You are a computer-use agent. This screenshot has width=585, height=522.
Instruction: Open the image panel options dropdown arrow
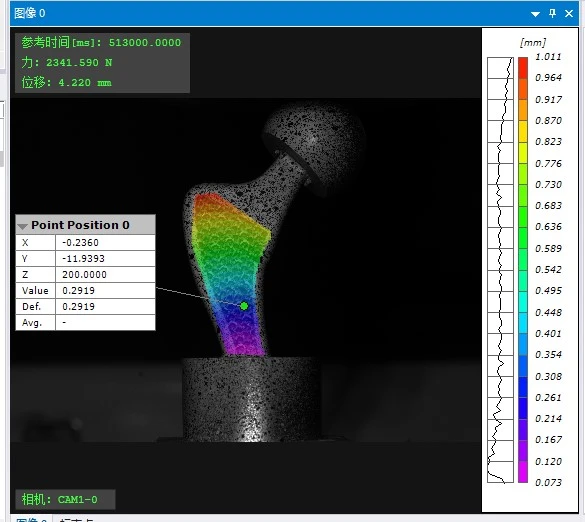[x=535, y=14]
